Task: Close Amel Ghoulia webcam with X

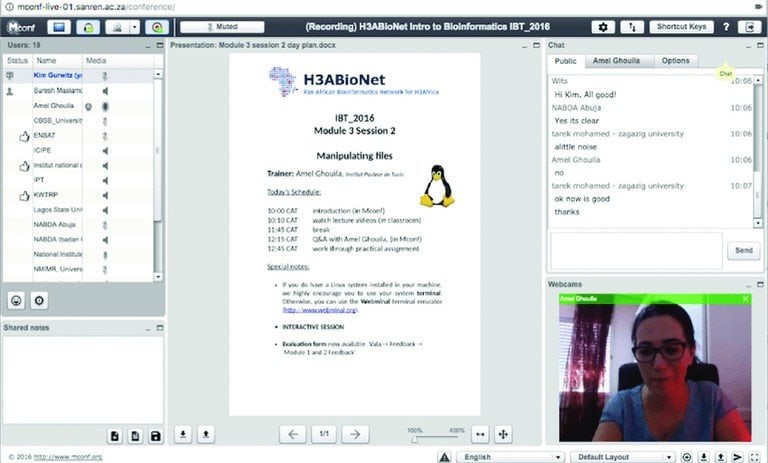Action: (x=745, y=299)
